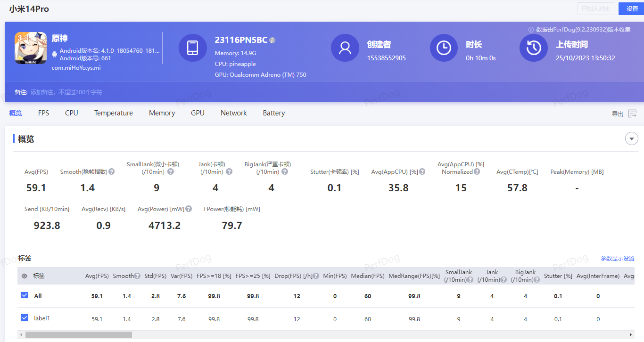Click help icon on the Jank table column
Screen dimensions: 644x342
click(x=504, y=280)
